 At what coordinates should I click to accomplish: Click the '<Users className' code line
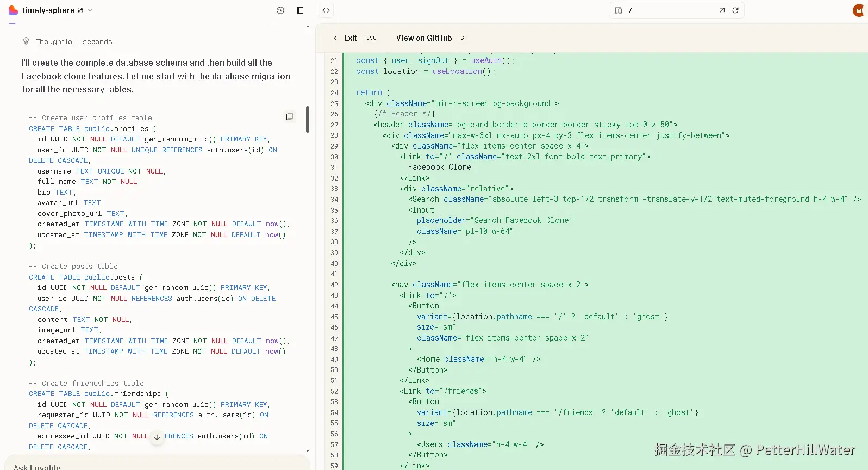pyautogui.click(x=480, y=445)
